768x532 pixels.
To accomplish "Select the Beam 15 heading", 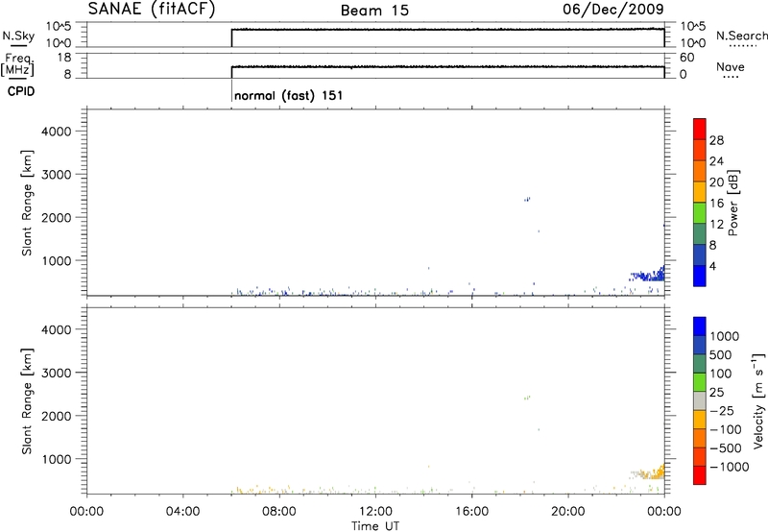I will pyautogui.click(x=374, y=11).
